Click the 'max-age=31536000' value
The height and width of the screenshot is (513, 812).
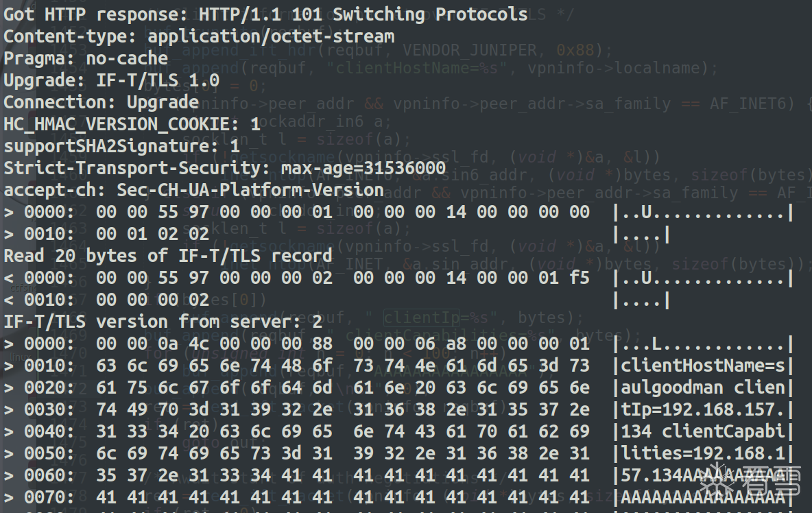[363, 168]
